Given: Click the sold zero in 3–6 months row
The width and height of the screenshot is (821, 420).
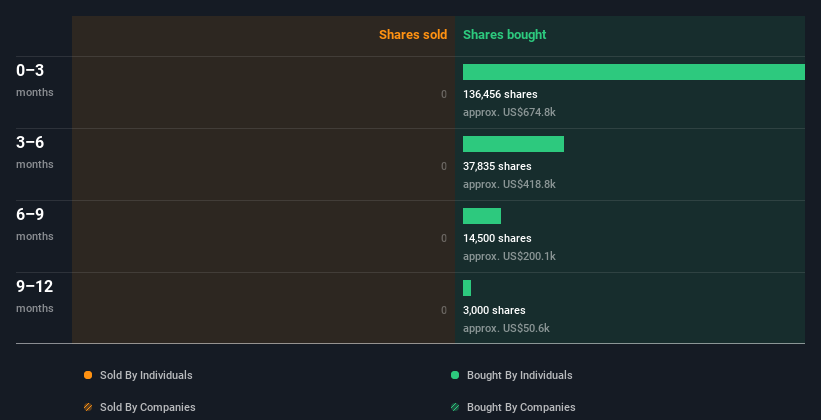Looking at the screenshot, I should point(444,166).
